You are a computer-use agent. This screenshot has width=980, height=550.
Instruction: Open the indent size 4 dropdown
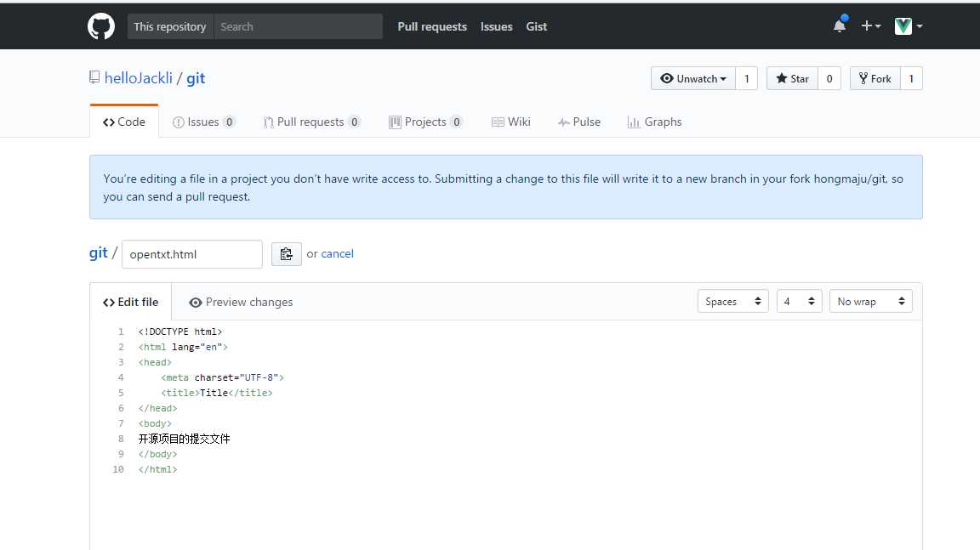point(799,302)
